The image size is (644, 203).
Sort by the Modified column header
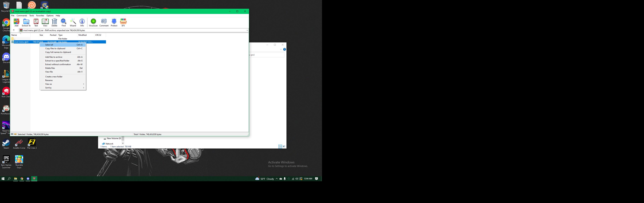(x=83, y=35)
